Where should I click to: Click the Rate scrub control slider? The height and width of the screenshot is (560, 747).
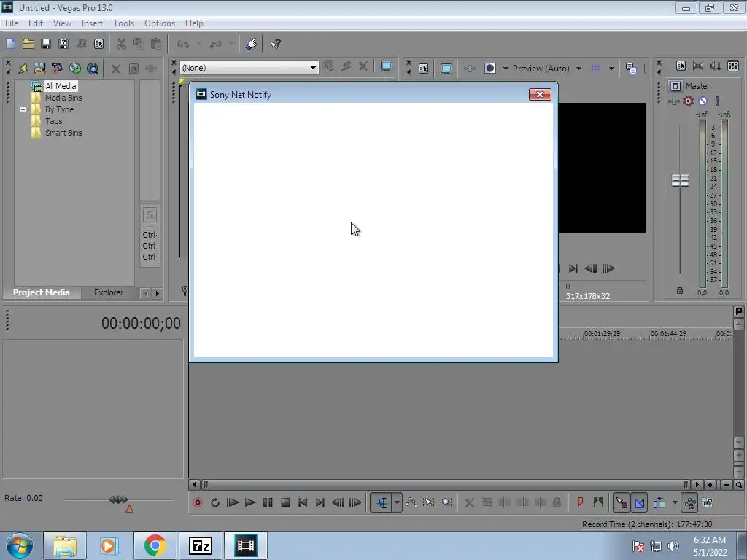(119, 499)
